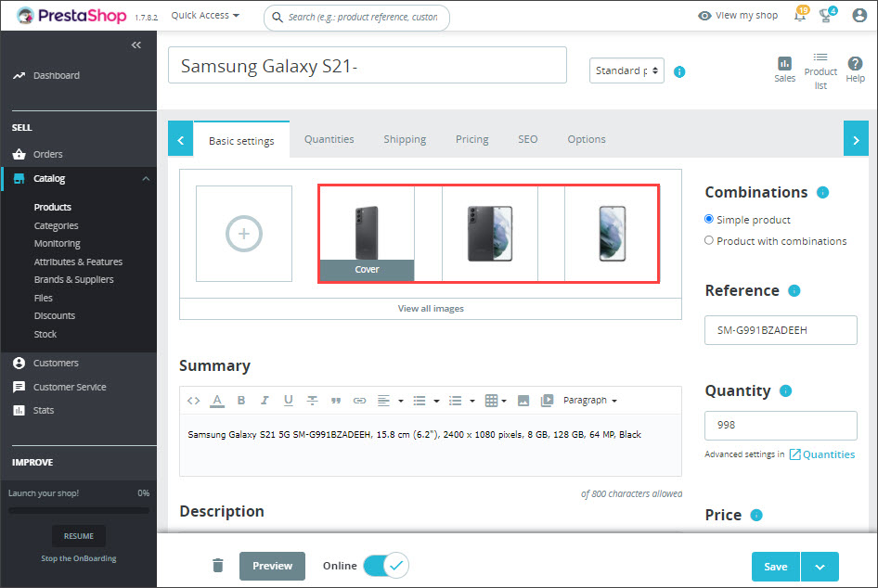This screenshot has height=588, width=878.
Task: Open the Product list icon
Action: pyautogui.click(x=820, y=58)
